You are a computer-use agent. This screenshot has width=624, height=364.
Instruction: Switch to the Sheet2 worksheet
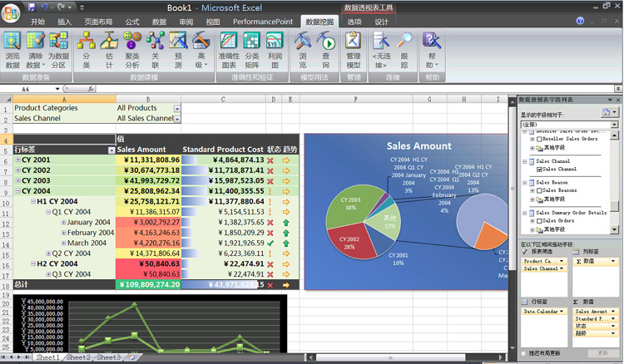tap(78, 357)
